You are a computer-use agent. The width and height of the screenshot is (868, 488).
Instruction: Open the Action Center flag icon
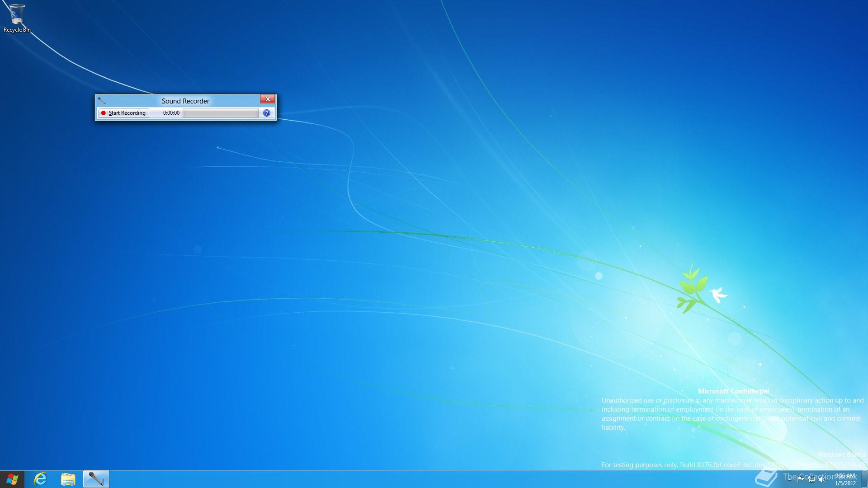point(801,479)
